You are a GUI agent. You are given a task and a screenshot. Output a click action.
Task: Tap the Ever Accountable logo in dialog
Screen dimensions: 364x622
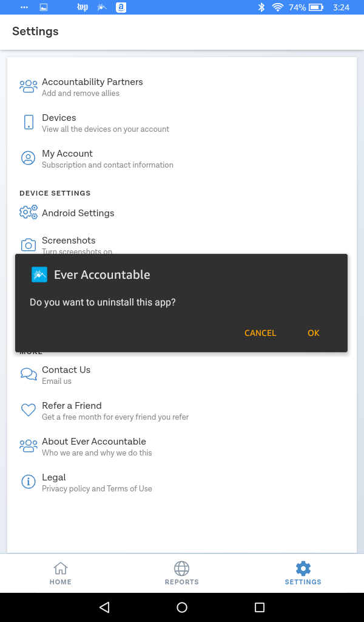(x=39, y=275)
